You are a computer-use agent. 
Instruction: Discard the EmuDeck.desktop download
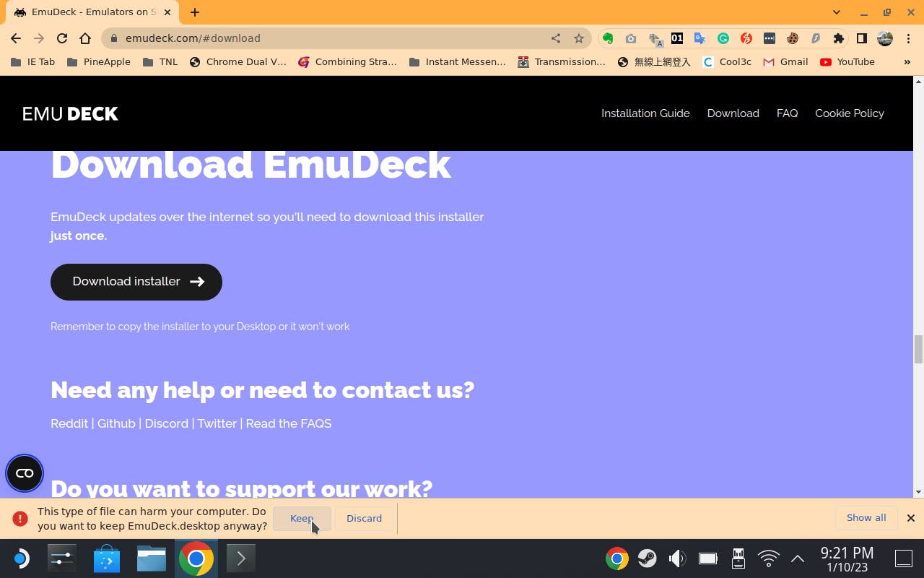[x=364, y=518]
